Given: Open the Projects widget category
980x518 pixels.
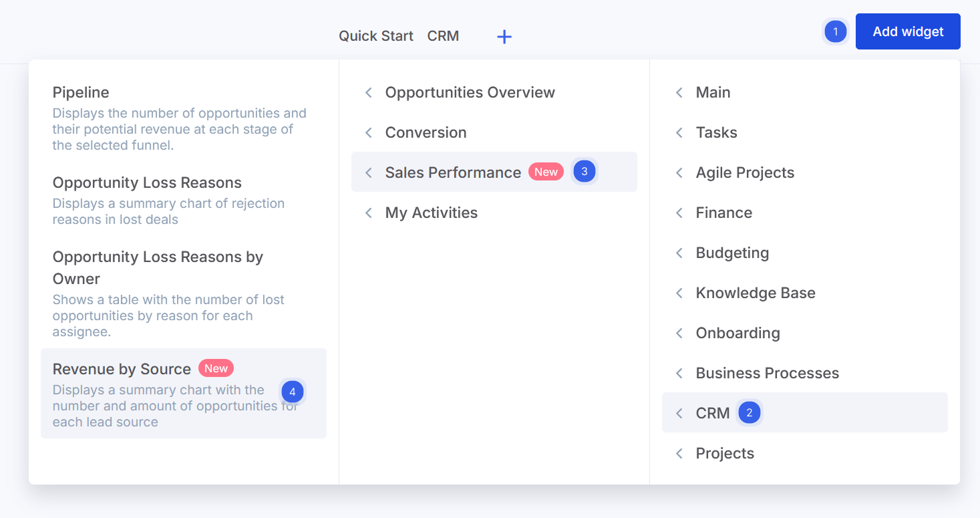Looking at the screenshot, I should [x=724, y=453].
